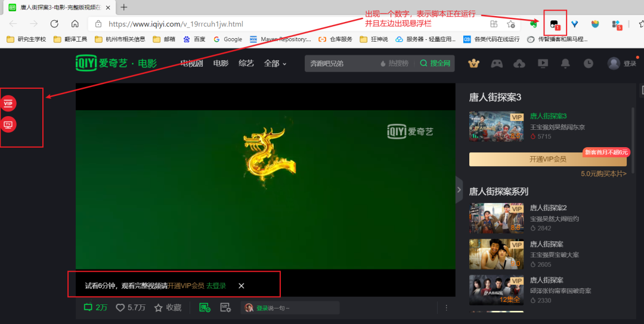The height and width of the screenshot is (324, 644).
Task: Collapse the right sidebar with arrow handle
Action: pos(459,189)
